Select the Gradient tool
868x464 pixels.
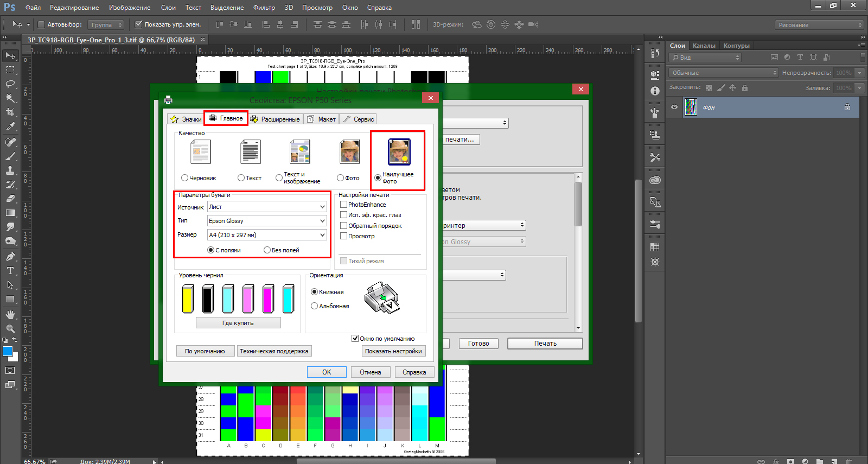pos(10,213)
